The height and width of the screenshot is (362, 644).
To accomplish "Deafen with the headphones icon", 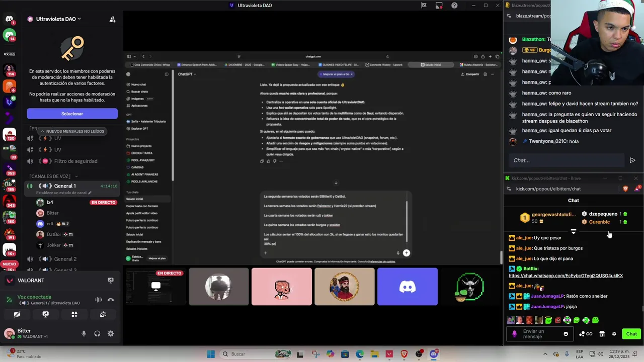I will [x=97, y=333].
